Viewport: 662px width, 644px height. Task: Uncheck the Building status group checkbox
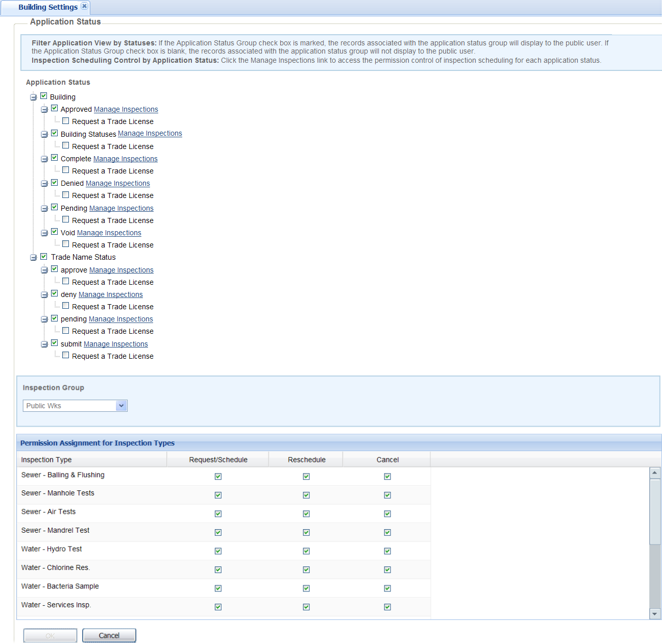coord(44,96)
